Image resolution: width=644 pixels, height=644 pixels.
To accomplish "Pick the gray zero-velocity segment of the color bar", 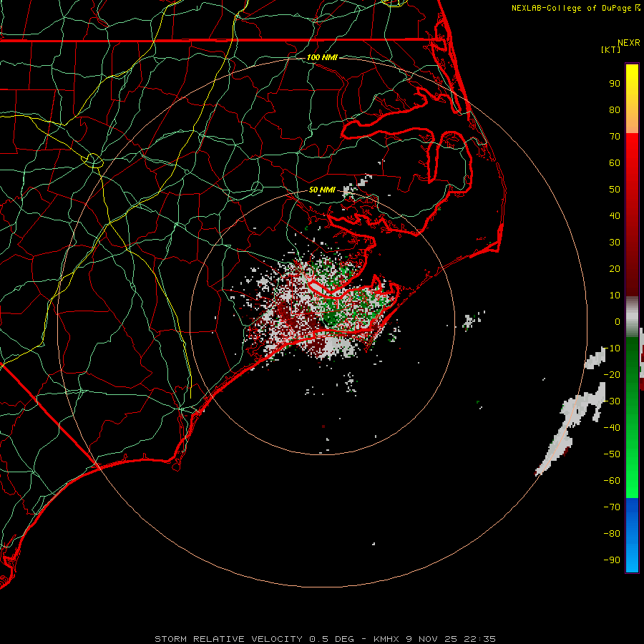I will click(632, 316).
